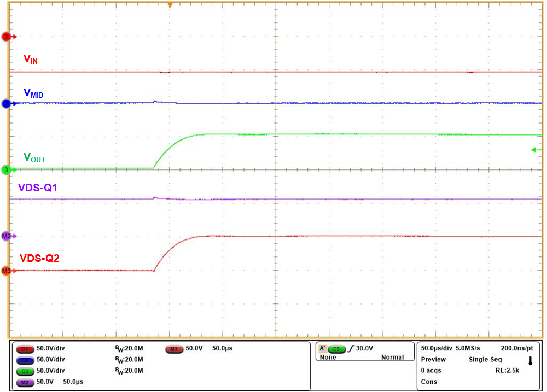The height and width of the screenshot is (392, 547).
Task: Open the C3 channel settings badge
Action: click(25, 370)
